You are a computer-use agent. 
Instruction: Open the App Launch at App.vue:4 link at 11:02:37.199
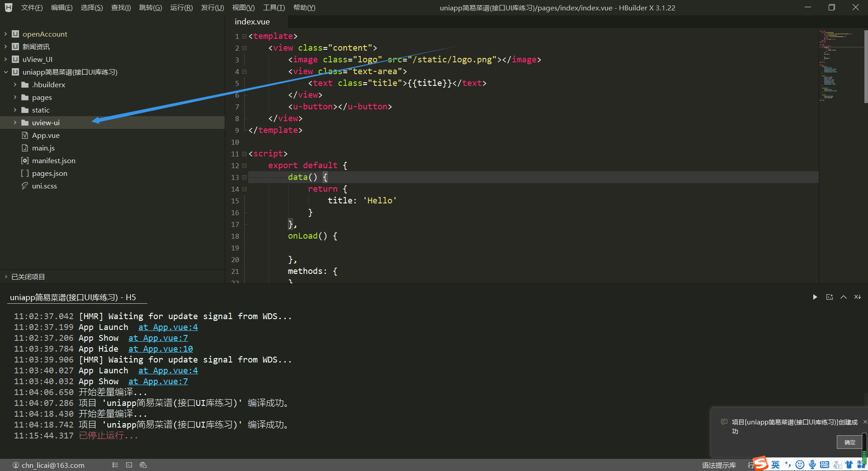point(168,327)
